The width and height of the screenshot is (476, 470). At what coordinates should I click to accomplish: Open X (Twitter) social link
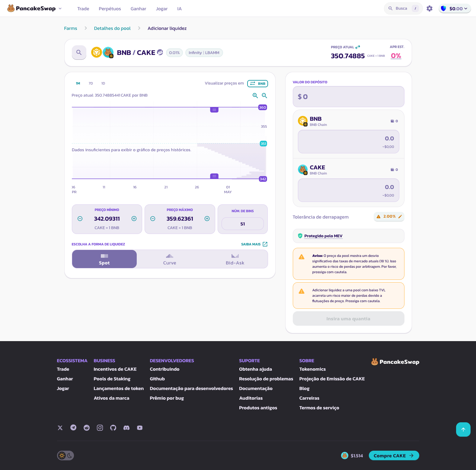click(60, 428)
